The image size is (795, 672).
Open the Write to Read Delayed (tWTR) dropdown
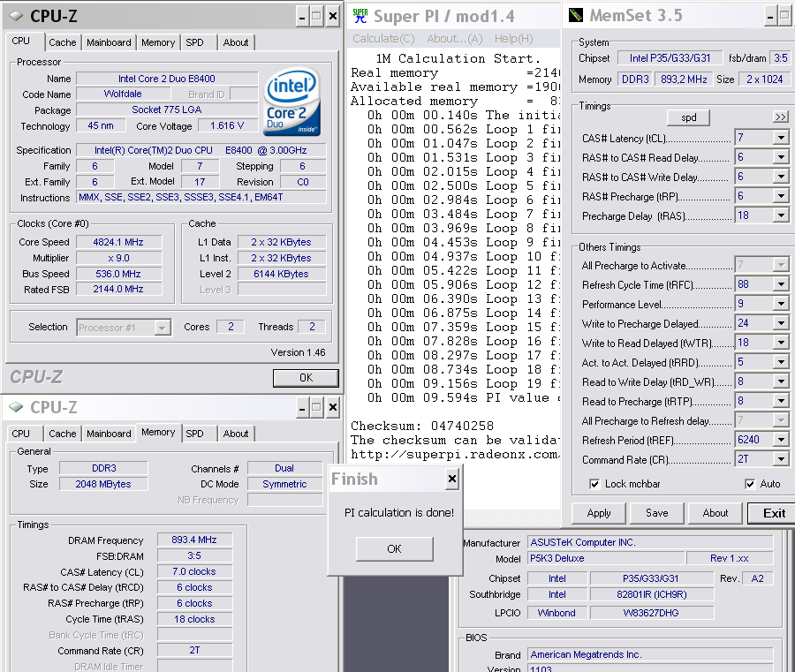pyautogui.click(x=781, y=343)
